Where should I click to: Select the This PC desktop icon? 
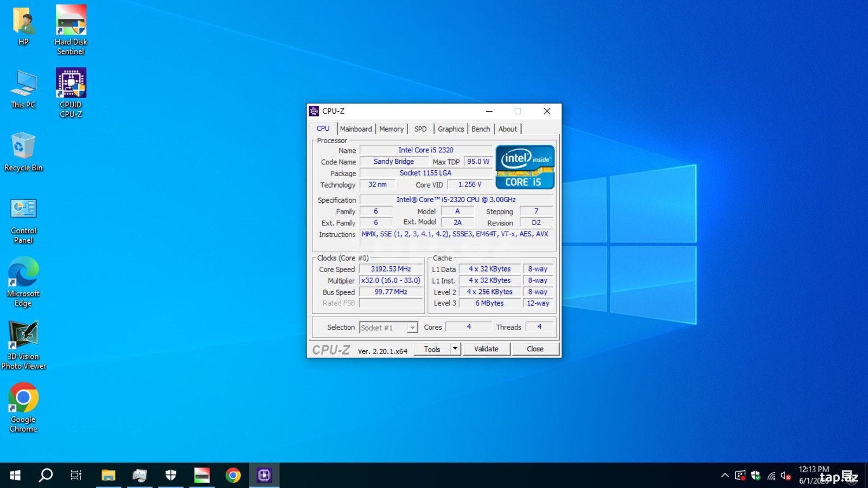23,89
